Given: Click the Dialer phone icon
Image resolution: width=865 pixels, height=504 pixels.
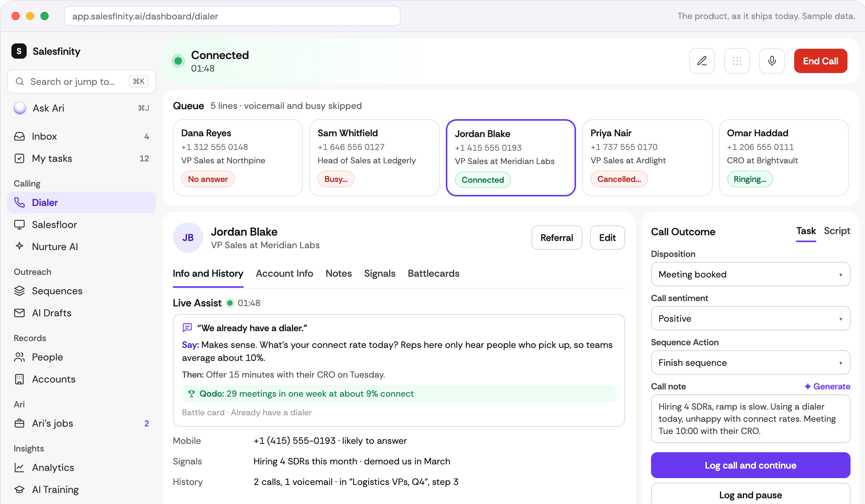Looking at the screenshot, I should 19,203.
